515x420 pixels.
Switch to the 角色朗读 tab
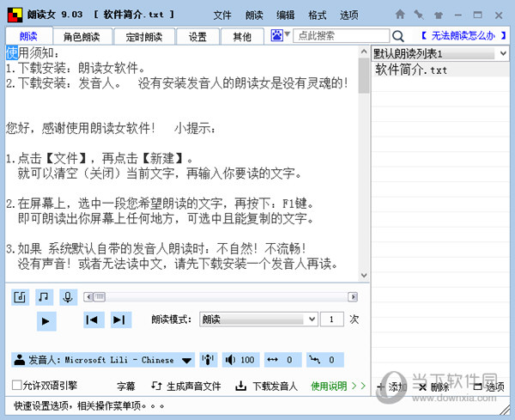[82, 36]
